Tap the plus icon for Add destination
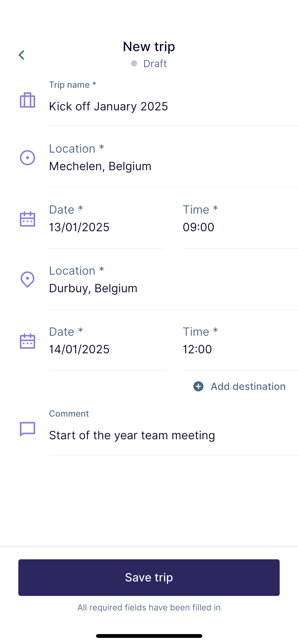 [x=198, y=386]
